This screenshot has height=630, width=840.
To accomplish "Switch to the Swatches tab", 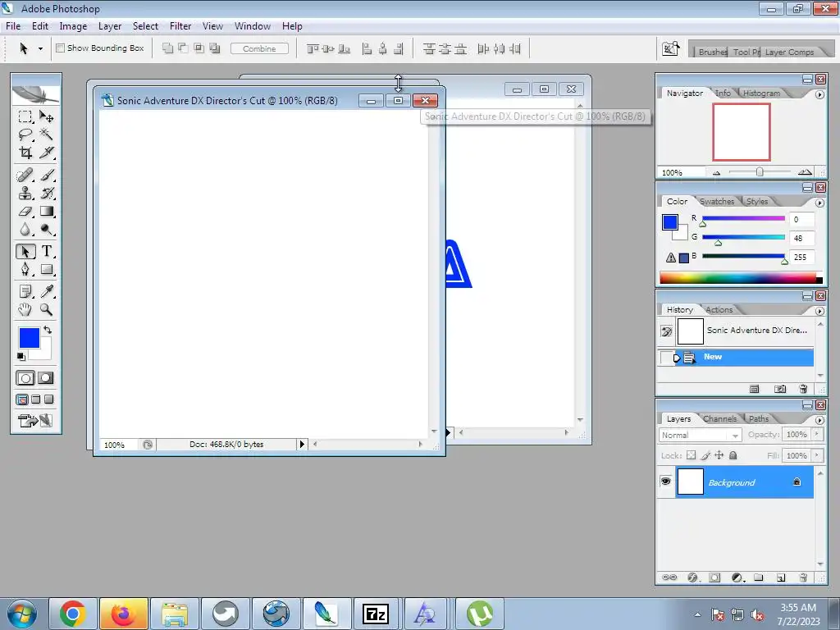I will (717, 202).
